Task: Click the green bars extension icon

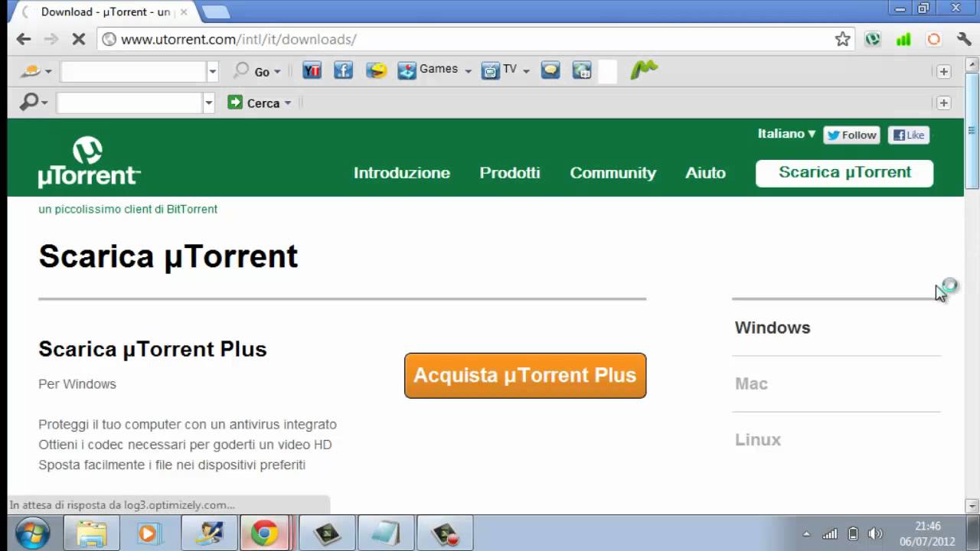Action: pyautogui.click(x=903, y=39)
